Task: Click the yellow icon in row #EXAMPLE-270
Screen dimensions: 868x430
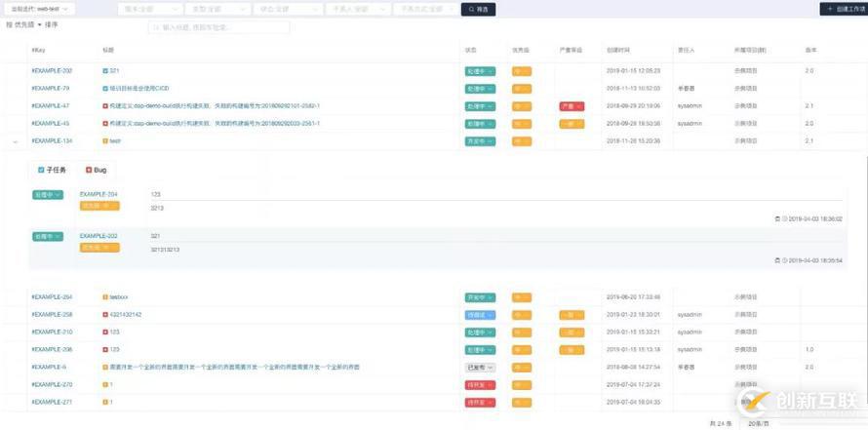Action: 105,384
